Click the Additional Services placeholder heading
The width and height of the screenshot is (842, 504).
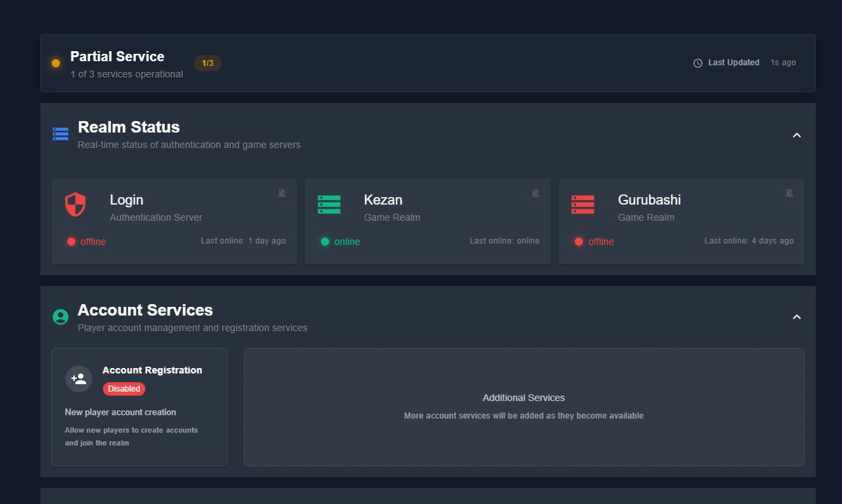pos(524,398)
